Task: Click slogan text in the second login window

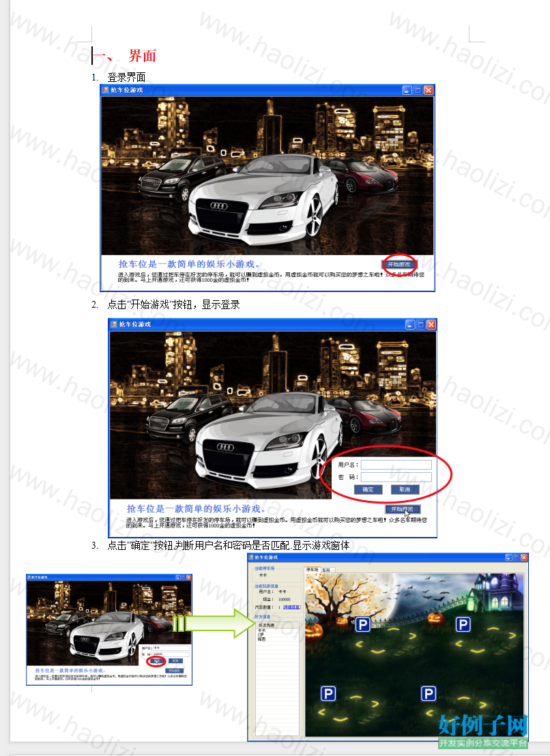Action: coord(197,508)
